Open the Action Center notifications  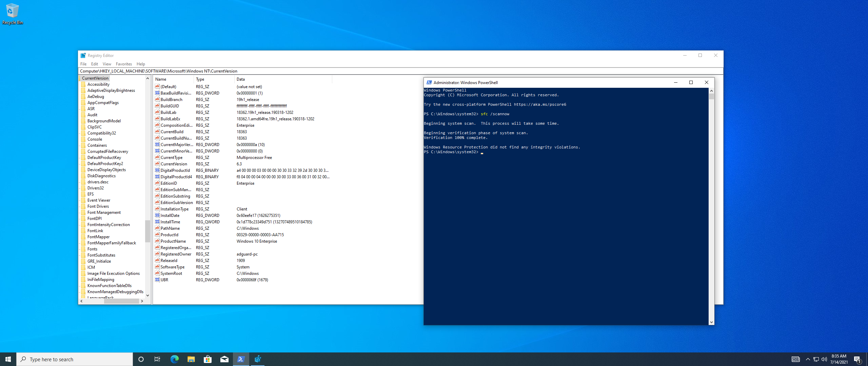[857, 359]
